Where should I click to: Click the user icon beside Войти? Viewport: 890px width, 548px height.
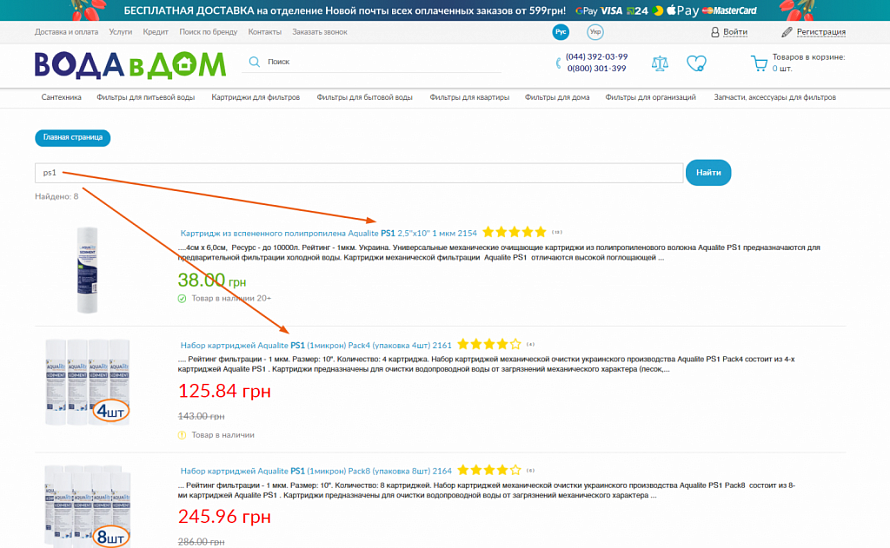click(715, 32)
